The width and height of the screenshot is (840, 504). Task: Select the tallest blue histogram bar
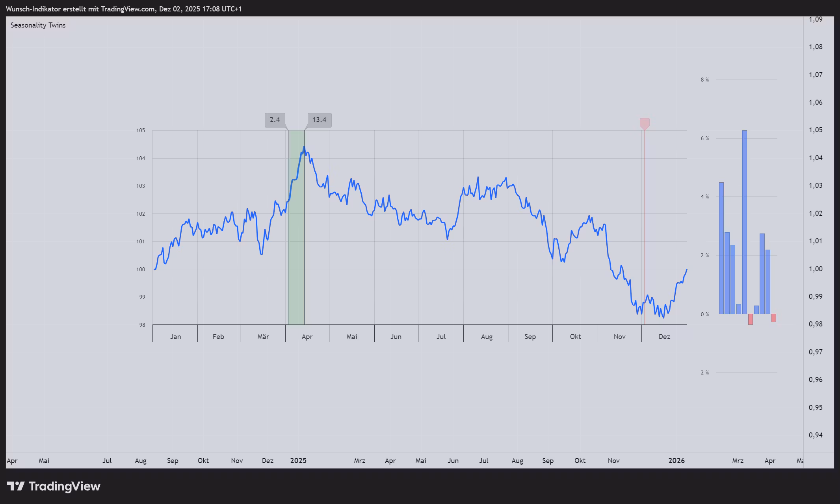click(744, 222)
